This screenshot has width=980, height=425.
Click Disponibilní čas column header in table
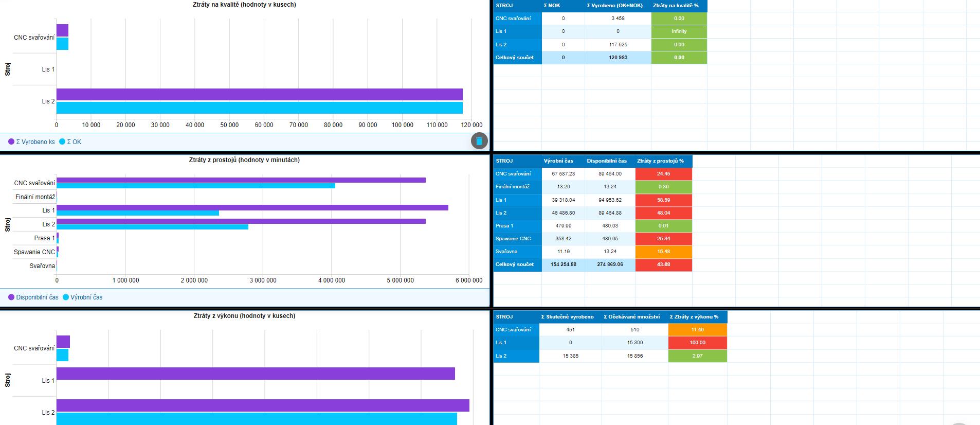(610, 161)
